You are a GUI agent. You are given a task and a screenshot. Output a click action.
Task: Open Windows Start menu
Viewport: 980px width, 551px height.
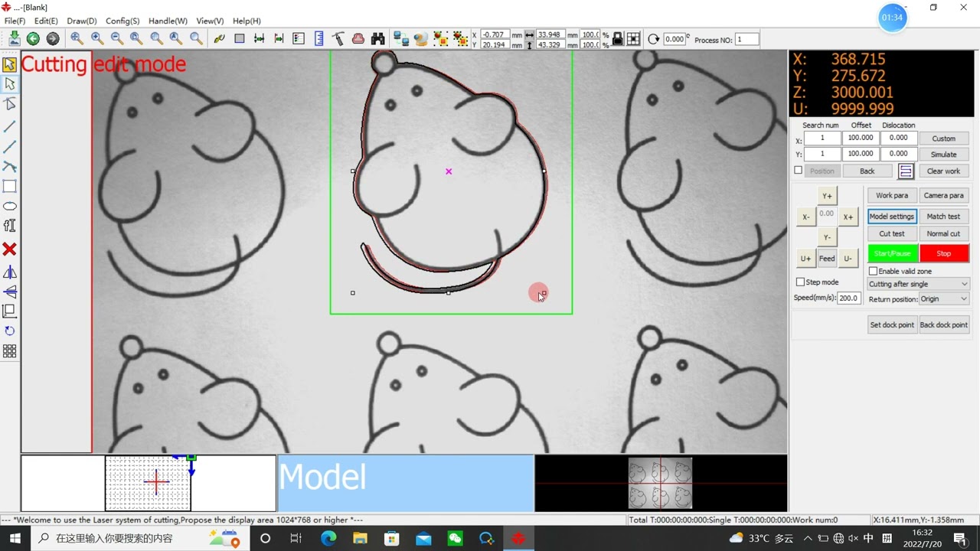pos(15,538)
